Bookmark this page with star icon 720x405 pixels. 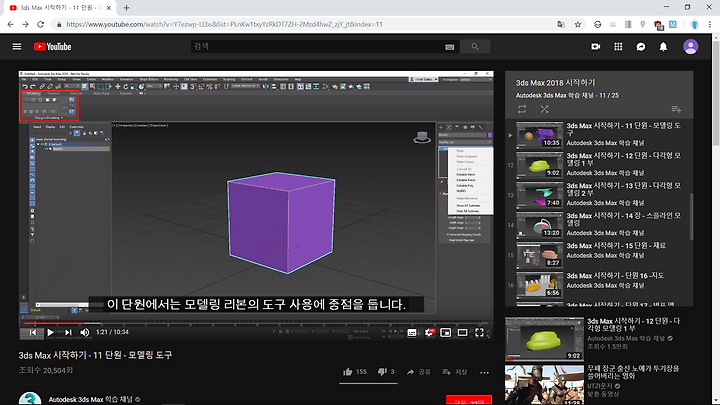(578, 24)
